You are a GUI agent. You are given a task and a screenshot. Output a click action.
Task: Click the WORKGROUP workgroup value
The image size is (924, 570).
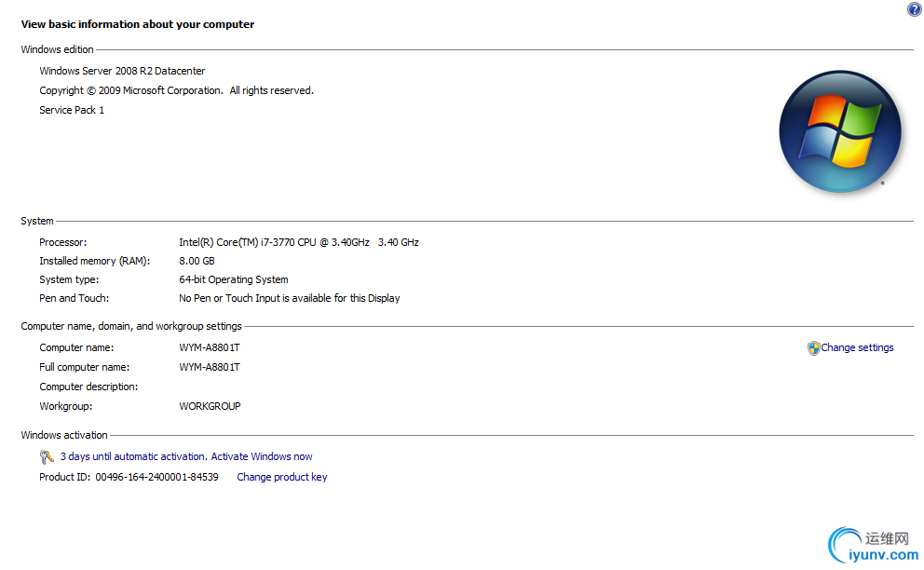tap(210, 407)
